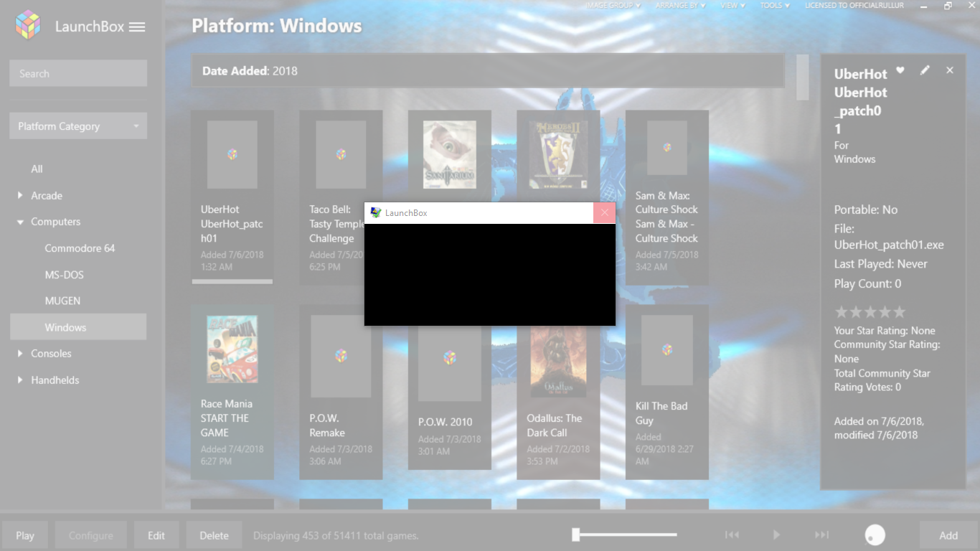Image resolution: width=980 pixels, height=551 pixels.
Task: Click Displaying 453 of 51411 total games
Action: pos(336,535)
